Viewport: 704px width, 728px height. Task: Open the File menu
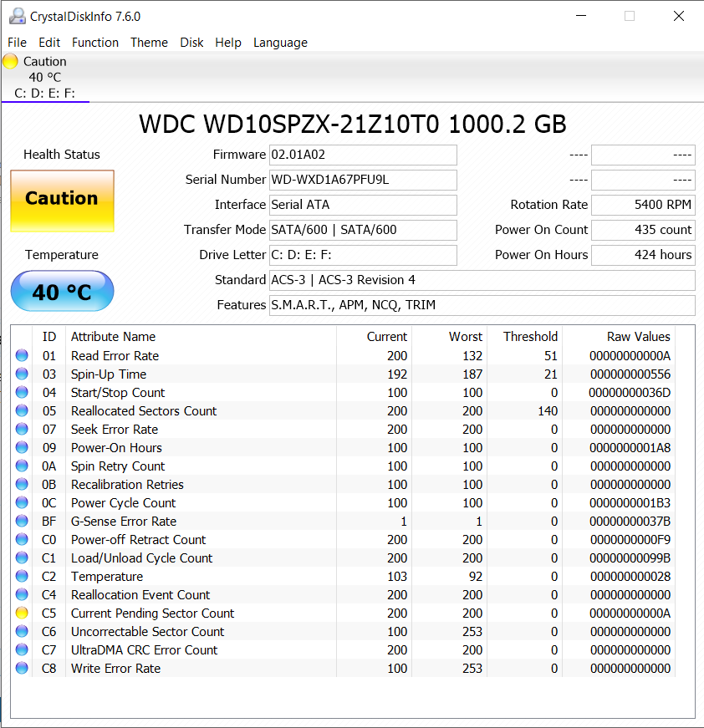(x=17, y=43)
